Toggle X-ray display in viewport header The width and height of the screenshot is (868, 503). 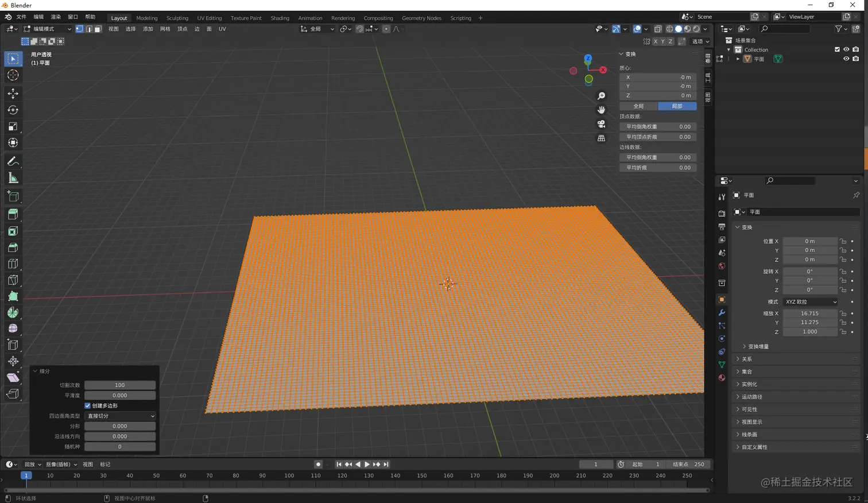pos(658,29)
